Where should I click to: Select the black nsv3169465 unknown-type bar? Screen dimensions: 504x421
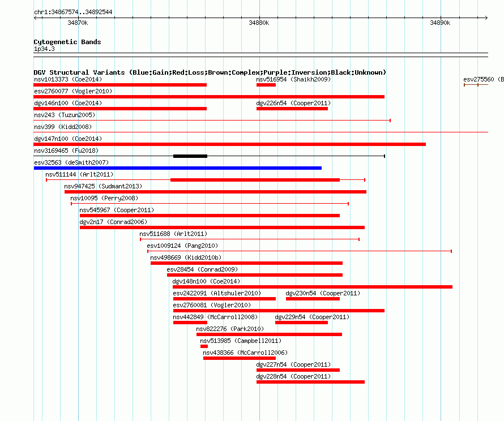click(190, 156)
